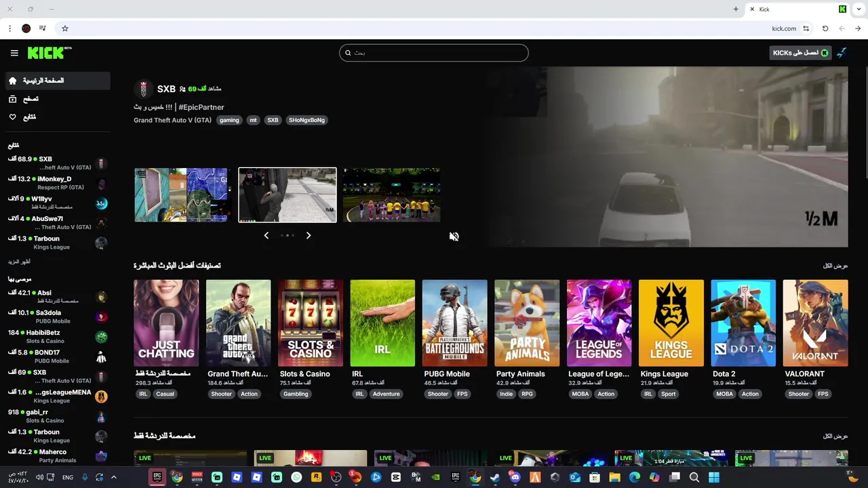Click the Casual tag under Just Chatting
Image resolution: width=868 pixels, height=488 pixels.
point(165,394)
